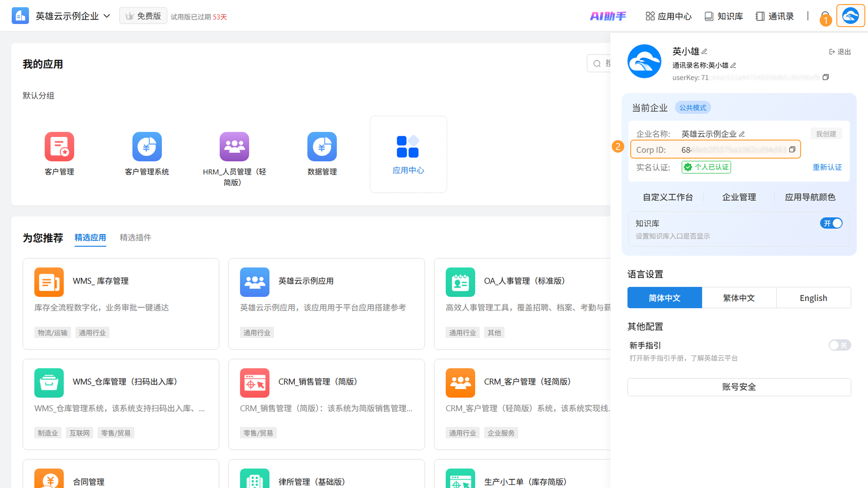Toggle the 知识库 display switch
Screen dimensions: 868x488
831,223
